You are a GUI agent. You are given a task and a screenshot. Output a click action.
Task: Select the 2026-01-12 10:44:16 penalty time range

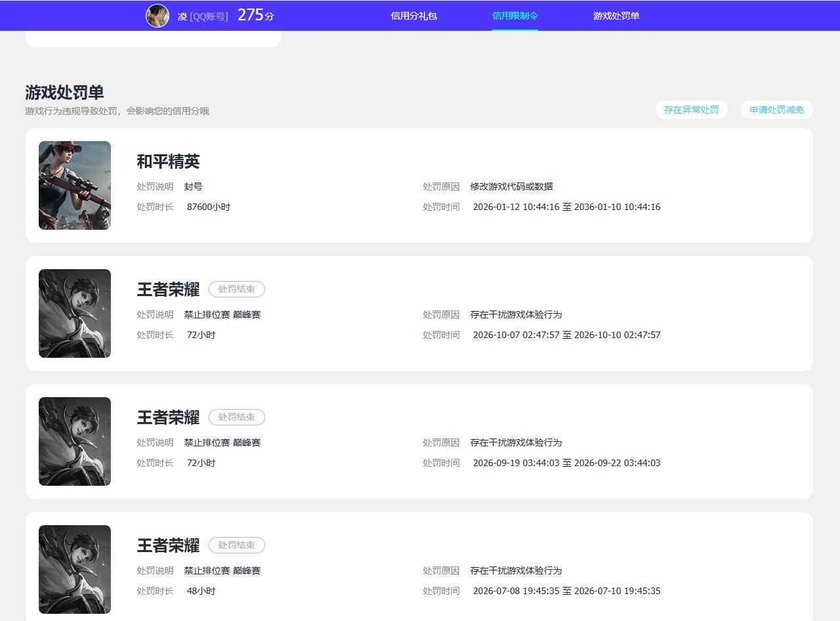(x=566, y=207)
